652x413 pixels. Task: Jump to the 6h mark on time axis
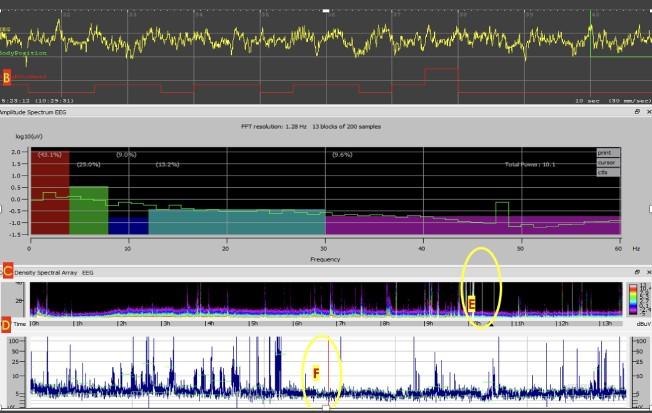click(298, 324)
